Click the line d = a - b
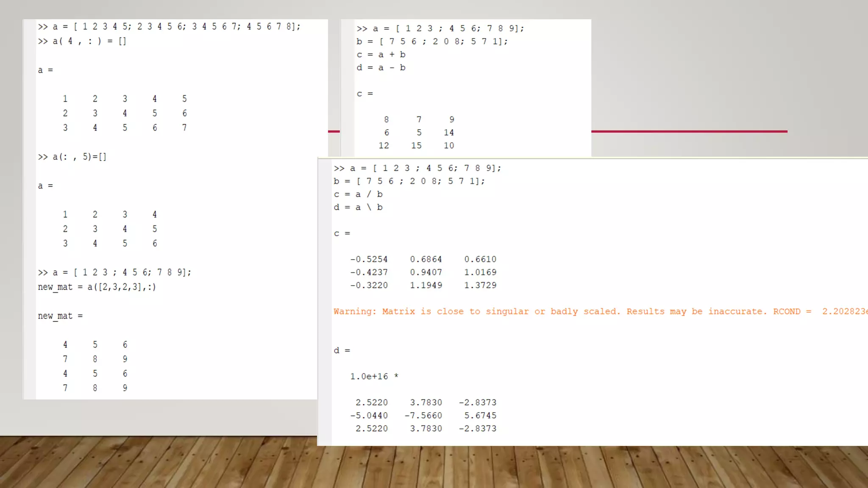Screen dimensions: 868x488 click(x=381, y=68)
